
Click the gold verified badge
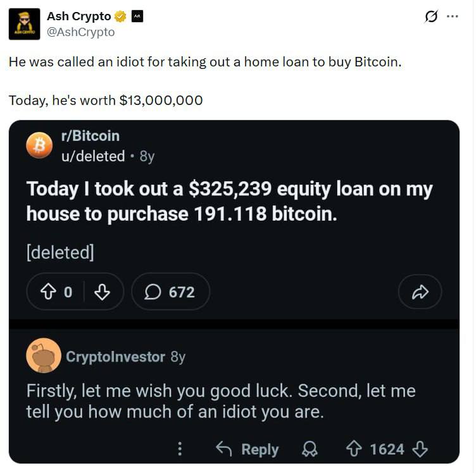120,16
